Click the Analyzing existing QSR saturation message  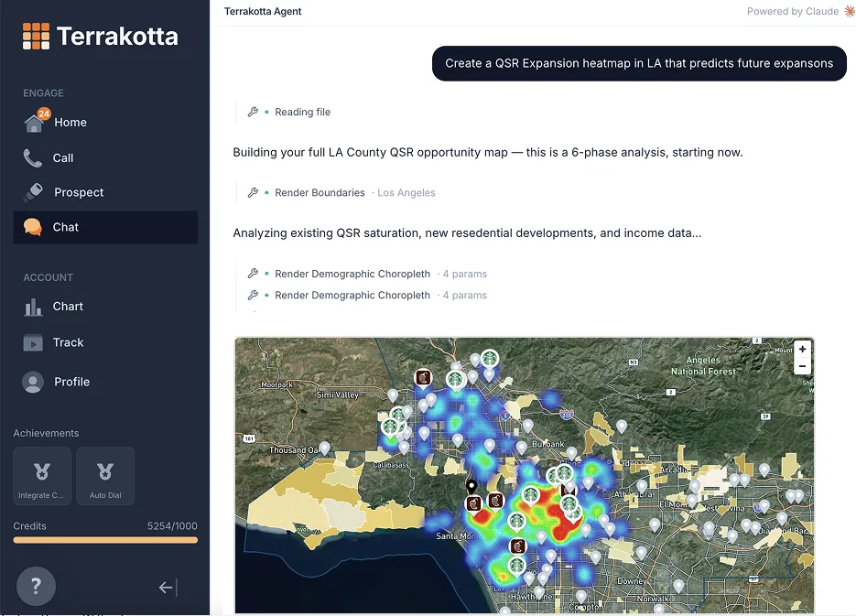[x=467, y=233]
